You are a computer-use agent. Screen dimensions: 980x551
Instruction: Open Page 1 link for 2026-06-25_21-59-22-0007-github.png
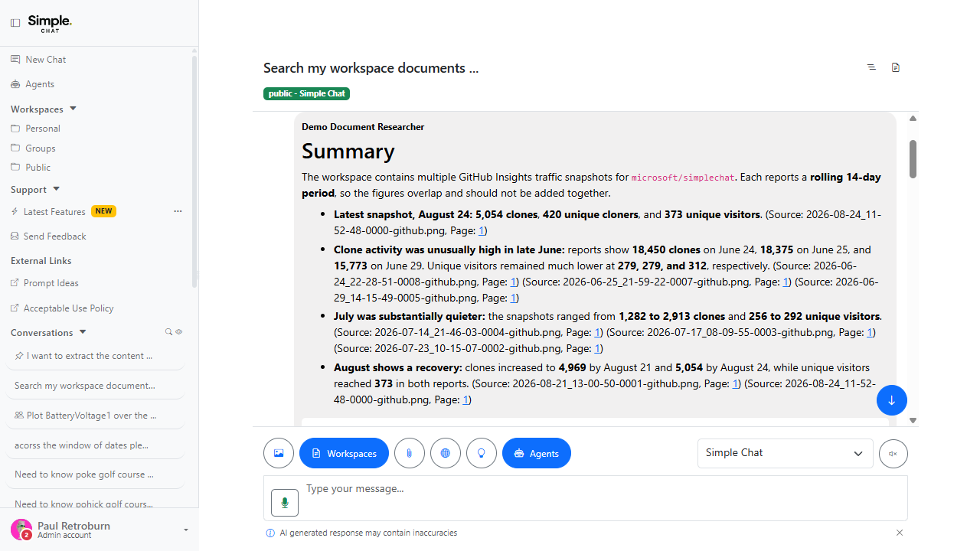[786, 282]
